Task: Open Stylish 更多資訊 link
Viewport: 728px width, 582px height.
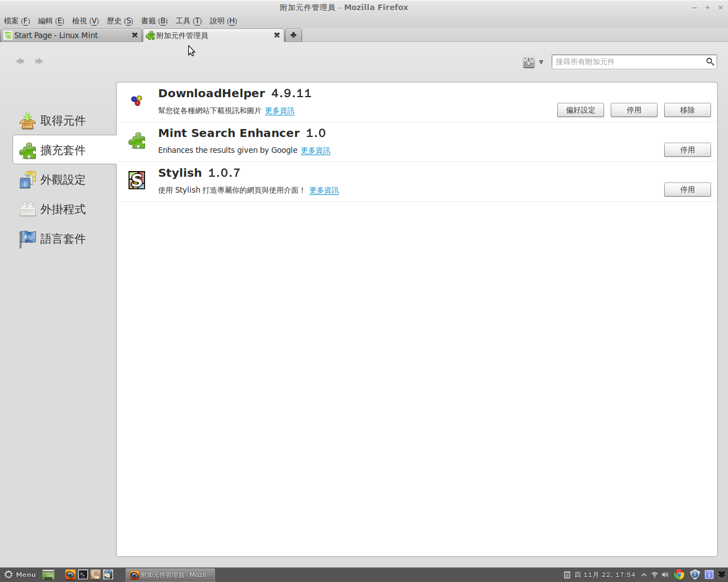Action: tap(324, 190)
